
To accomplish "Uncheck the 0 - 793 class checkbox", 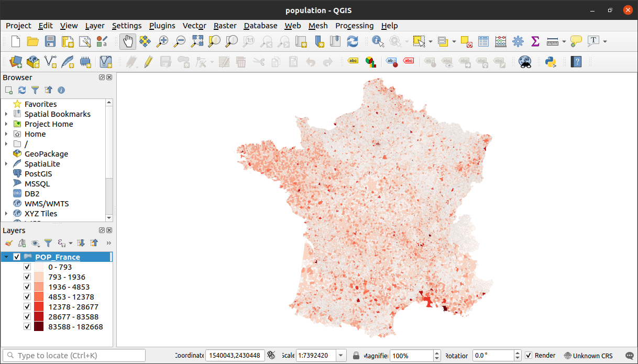I will [27, 267].
